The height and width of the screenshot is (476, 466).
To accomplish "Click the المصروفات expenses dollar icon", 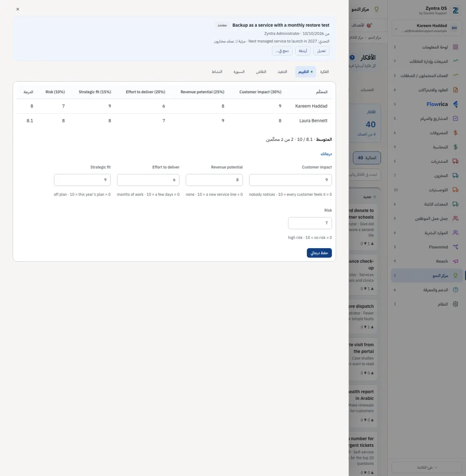I will coord(455,133).
